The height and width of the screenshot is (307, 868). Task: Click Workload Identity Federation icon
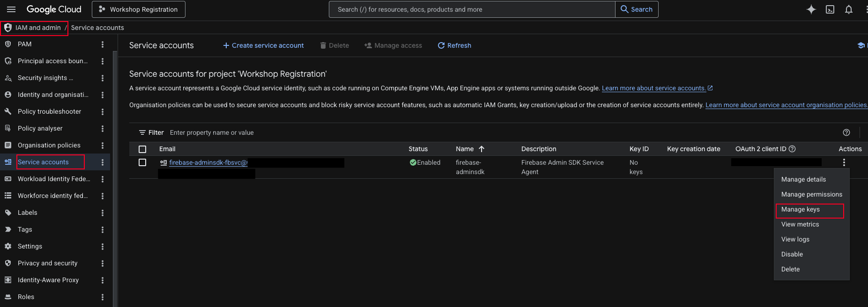[x=8, y=179]
